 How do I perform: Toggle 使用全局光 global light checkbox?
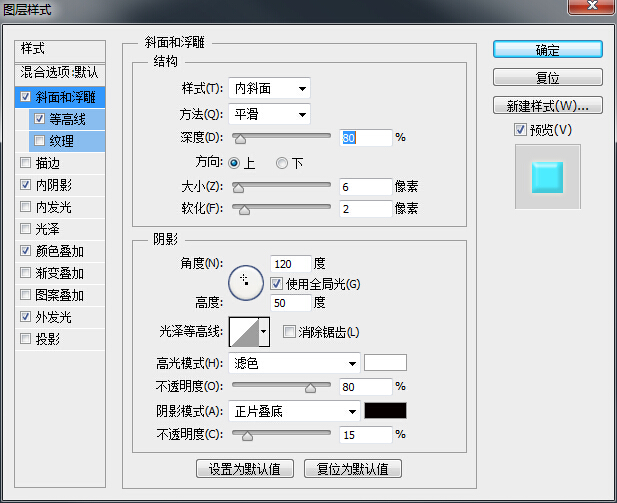tap(277, 284)
